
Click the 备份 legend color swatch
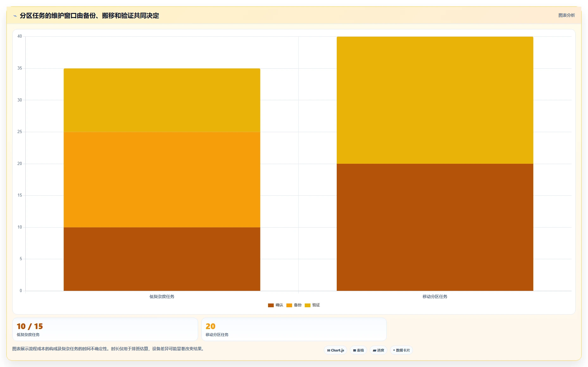click(x=289, y=305)
